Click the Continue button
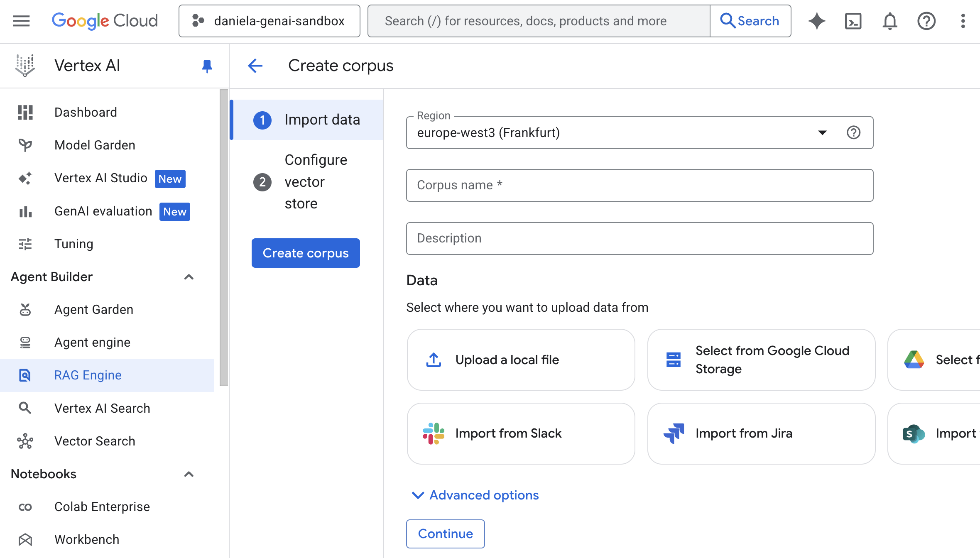The image size is (980, 558). [x=445, y=534]
